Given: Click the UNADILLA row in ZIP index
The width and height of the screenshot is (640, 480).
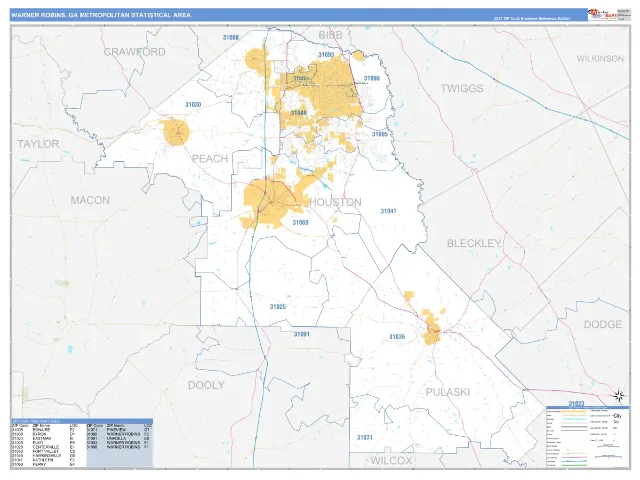Looking at the screenshot, I should click(x=119, y=438).
